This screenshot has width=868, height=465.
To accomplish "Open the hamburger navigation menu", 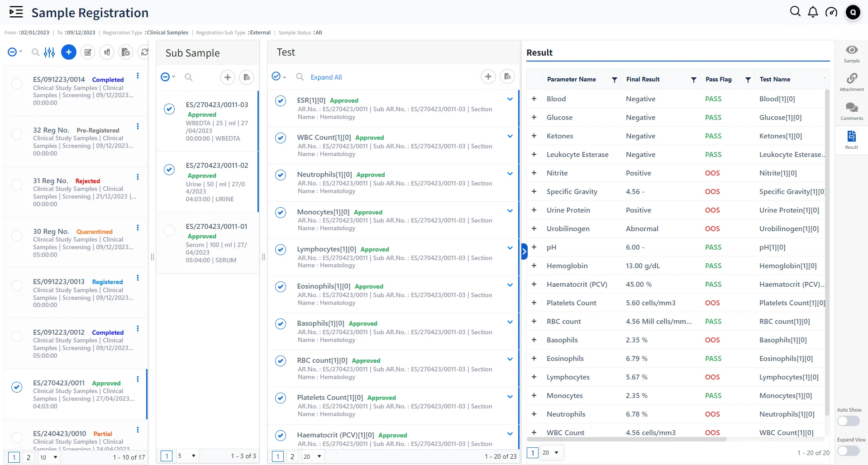I will [x=16, y=12].
